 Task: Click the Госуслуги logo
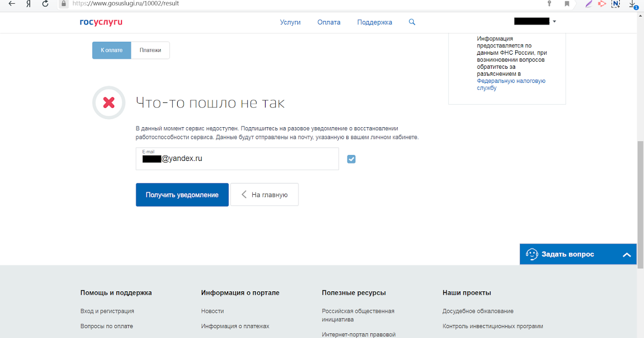click(x=101, y=22)
